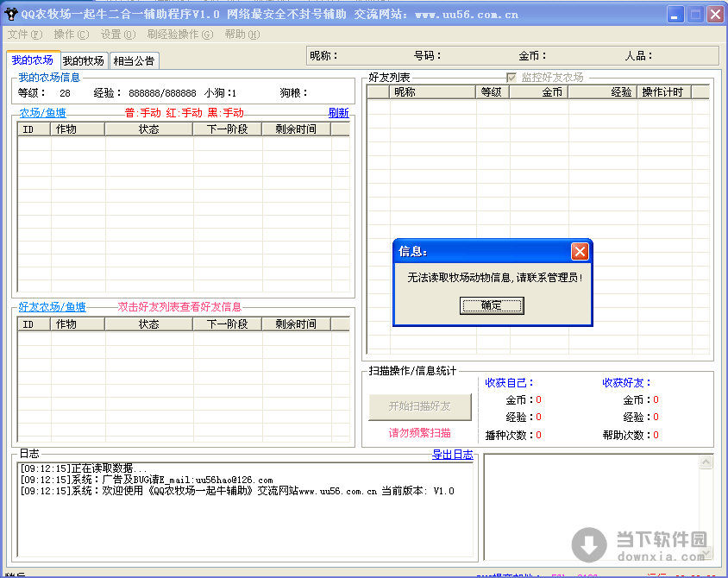Open the 设置(O) menu
728x578 pixels.
118,35
